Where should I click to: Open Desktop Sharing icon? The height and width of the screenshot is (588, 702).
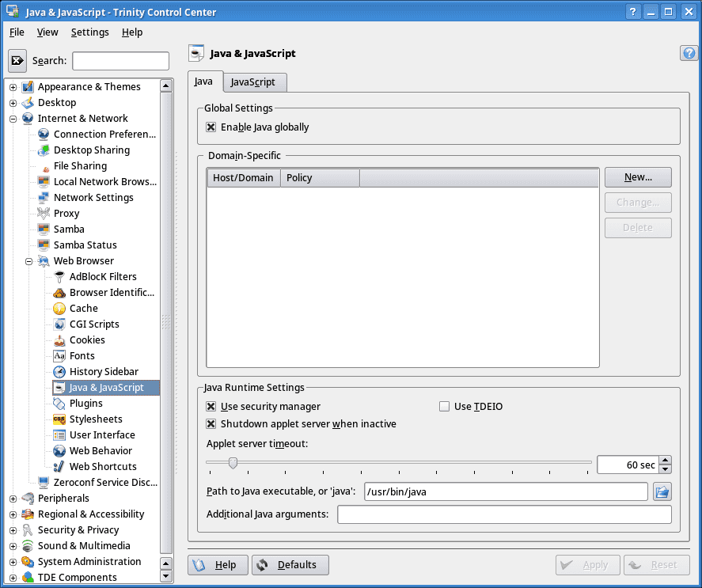(x=44, y=150)
